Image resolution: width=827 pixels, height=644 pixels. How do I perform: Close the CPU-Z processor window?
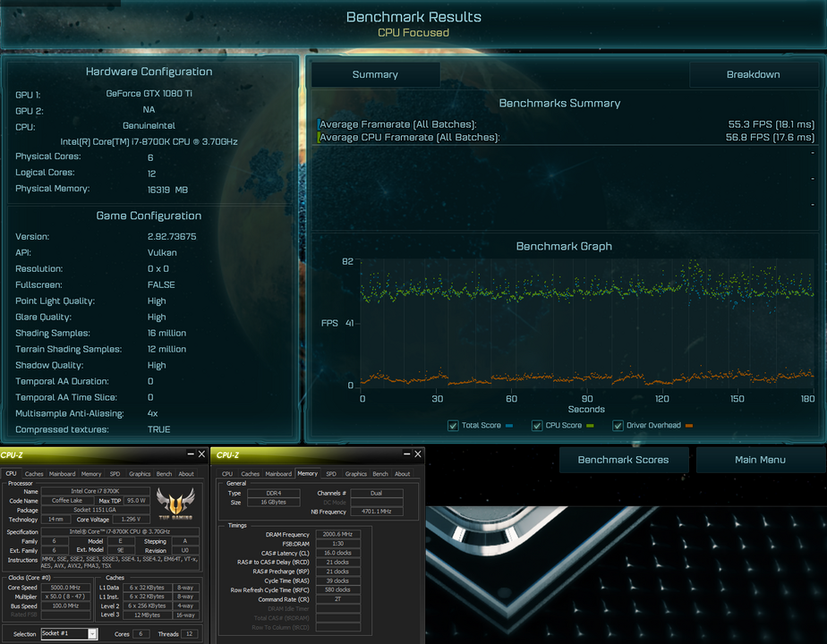201,453
